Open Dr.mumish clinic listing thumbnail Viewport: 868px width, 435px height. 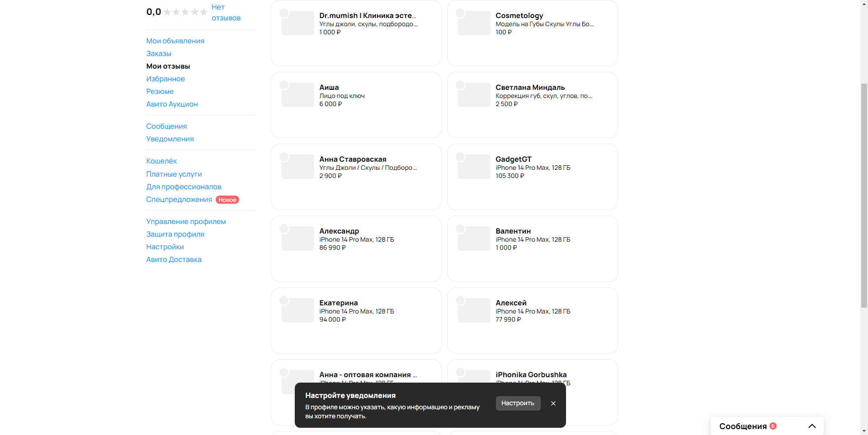click(x=297, y=23)
